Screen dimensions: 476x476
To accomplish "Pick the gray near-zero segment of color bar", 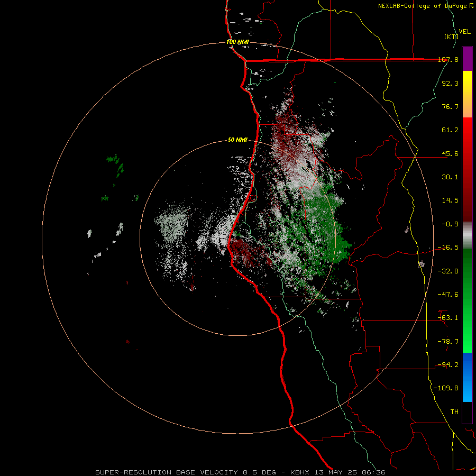I will [467, 235].
